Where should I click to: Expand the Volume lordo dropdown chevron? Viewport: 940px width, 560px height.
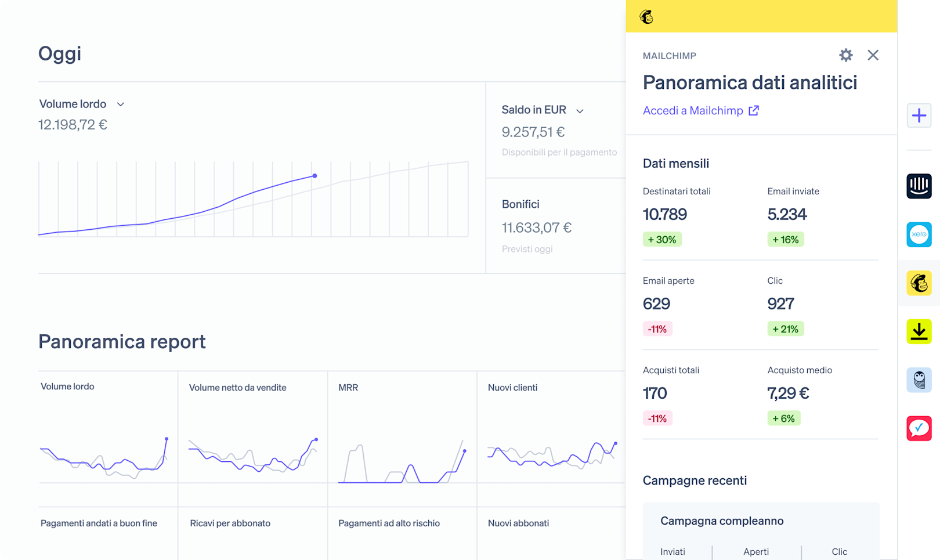(x=121, y=104)
